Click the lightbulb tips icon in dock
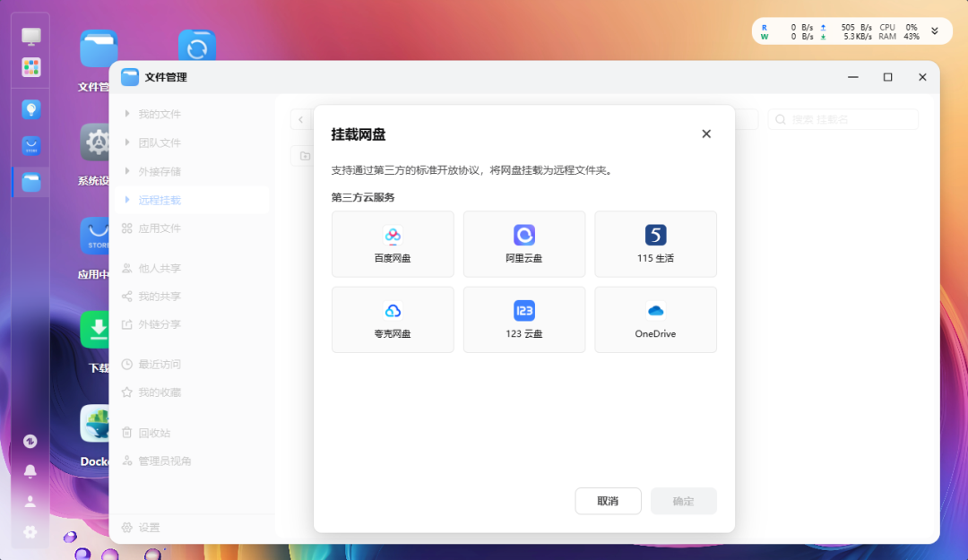The image size is (968, 560). coord(30,110)
